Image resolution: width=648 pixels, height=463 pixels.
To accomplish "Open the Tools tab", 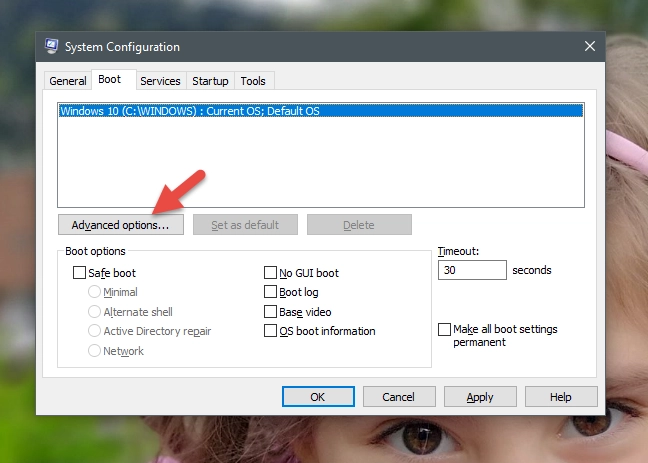I will (253, 81).
